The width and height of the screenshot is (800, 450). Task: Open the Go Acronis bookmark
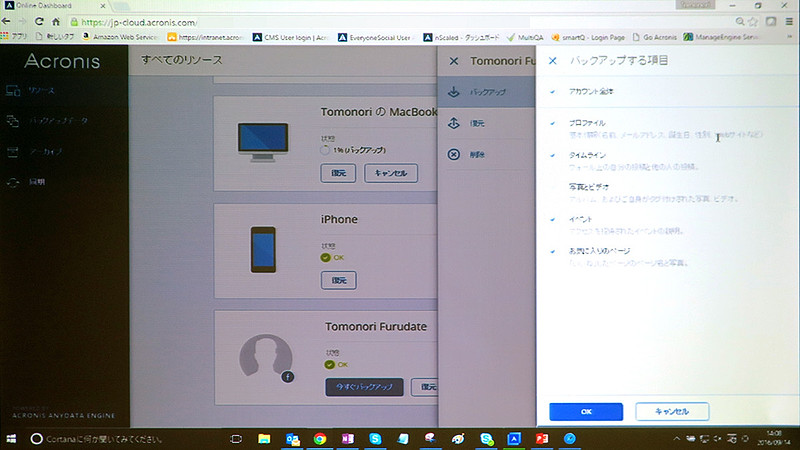coord(655,37)
